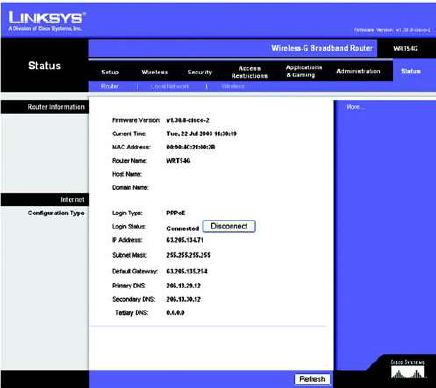Click the Firmware Version label
This screenshot has height=388, width=436.
[x=136, y=120]
